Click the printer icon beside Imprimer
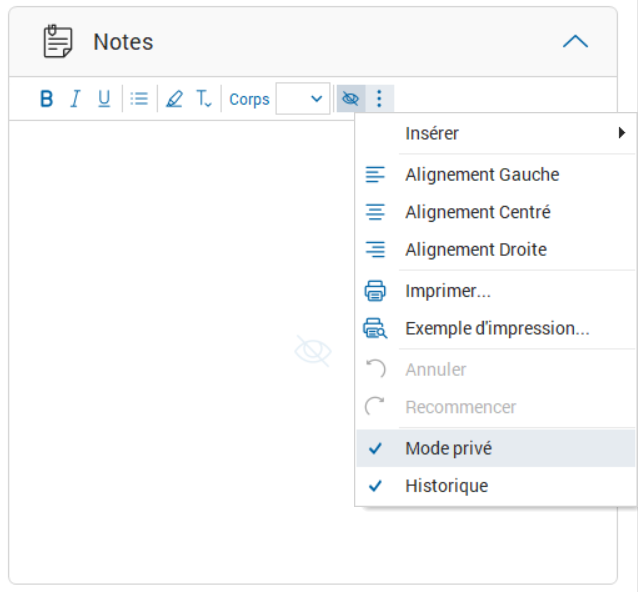This screenshot has width=638, height=592. point(375,291)
